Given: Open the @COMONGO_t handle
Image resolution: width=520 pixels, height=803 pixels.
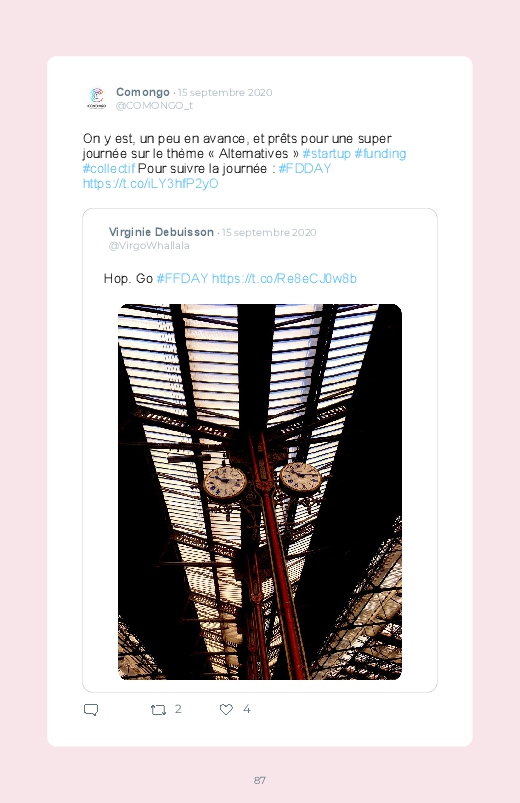Looking at the screenshot, I should (x=154, y=105).
